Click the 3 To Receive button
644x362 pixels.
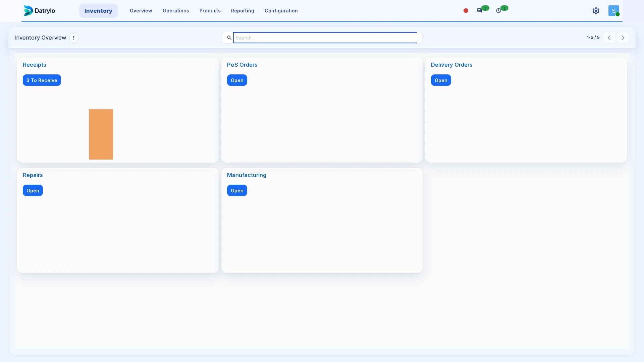point(42,80)
